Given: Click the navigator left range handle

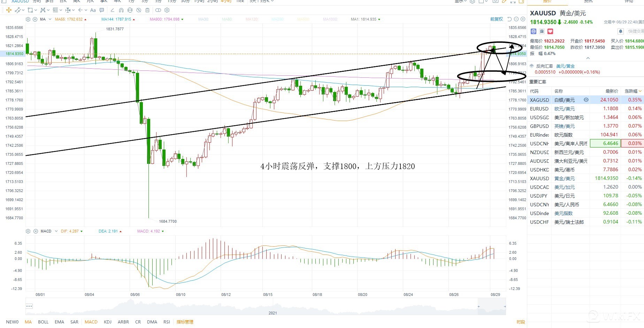Looking at the screenshot, I should (479, 306).
